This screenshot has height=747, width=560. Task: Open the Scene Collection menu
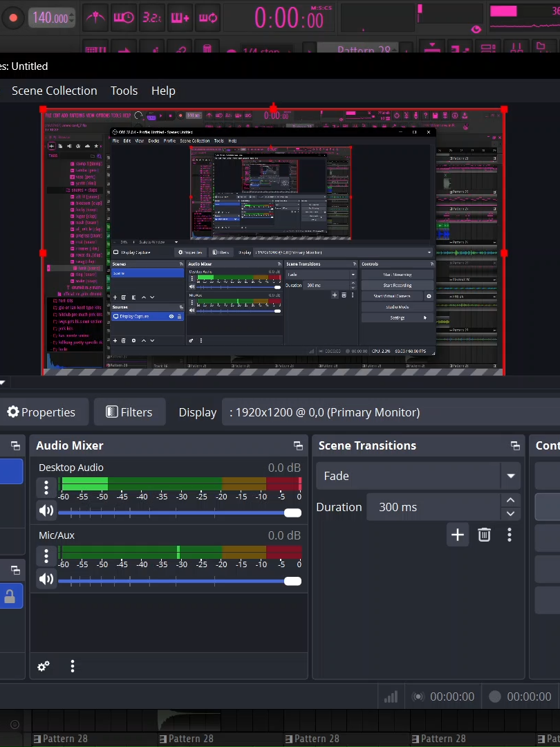tap(55, 91)
